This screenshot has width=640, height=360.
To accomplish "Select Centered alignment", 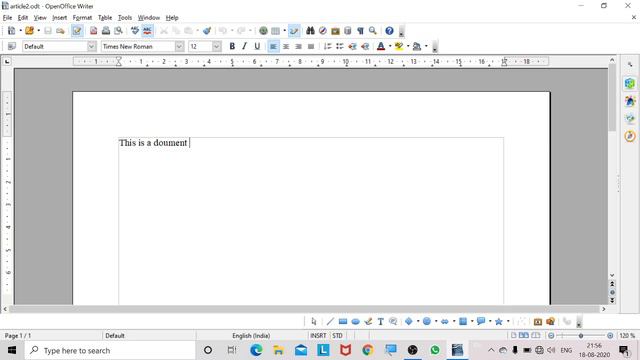I will 286,46.
